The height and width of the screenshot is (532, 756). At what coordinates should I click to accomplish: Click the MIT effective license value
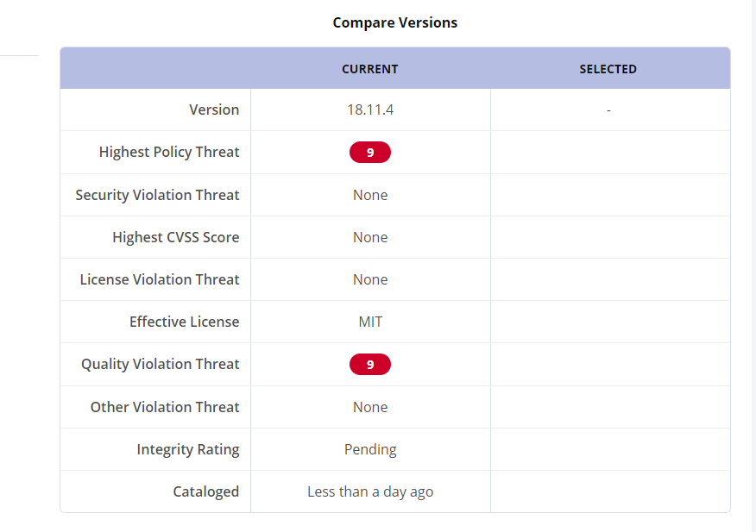369,321
